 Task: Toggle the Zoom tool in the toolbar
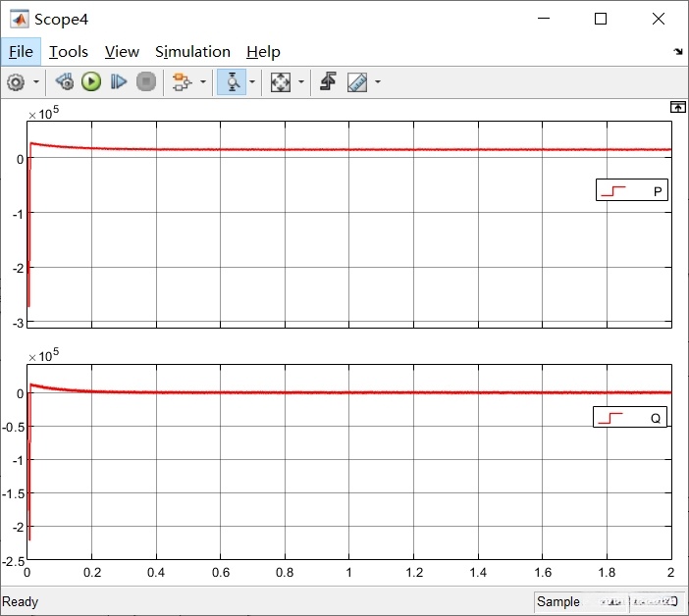click(232, 82)
